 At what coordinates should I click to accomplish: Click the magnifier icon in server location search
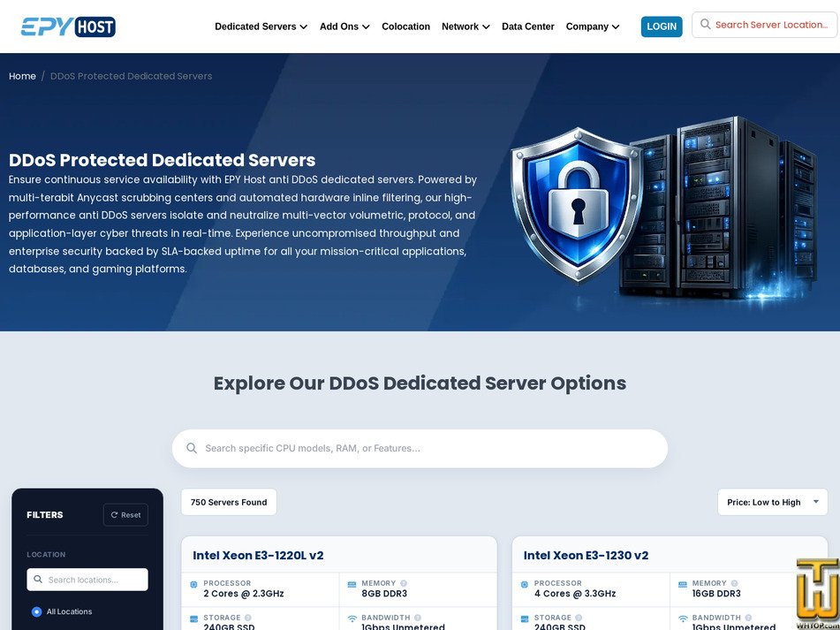pos(706,25)
